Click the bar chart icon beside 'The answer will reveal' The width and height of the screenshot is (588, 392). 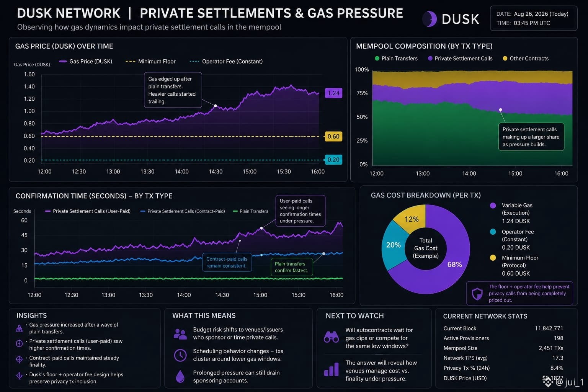point(331,369)
